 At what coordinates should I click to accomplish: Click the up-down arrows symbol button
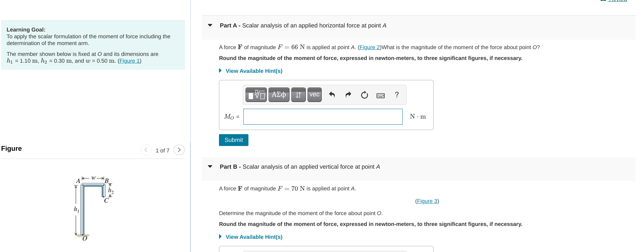pos(298,95)
